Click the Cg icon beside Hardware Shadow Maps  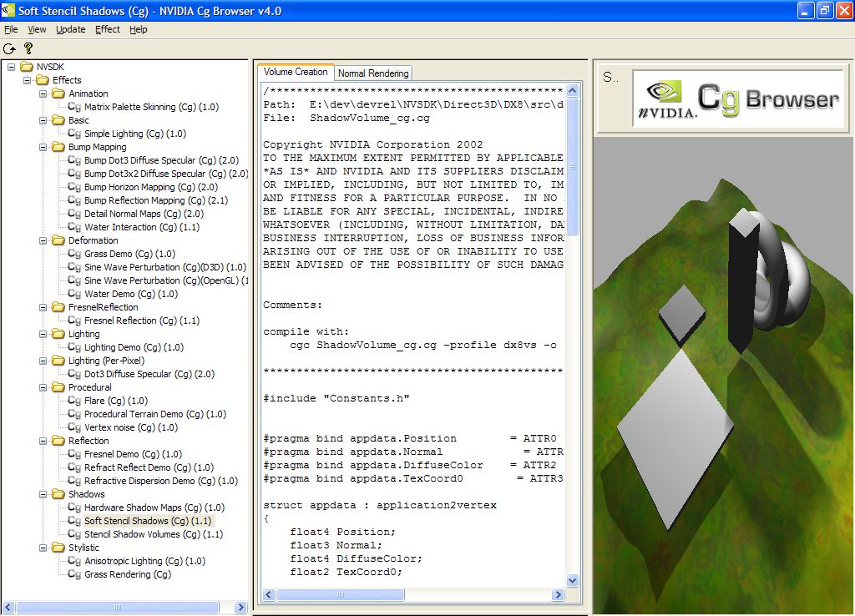click(74, 507)
